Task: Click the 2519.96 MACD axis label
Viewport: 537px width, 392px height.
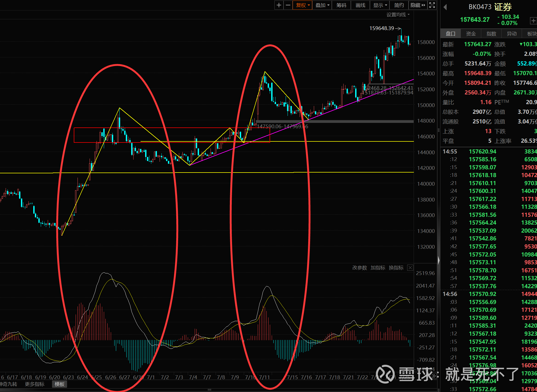Action: tap(425, 273)
